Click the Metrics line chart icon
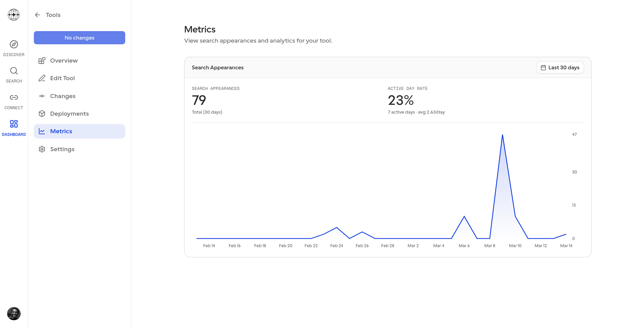This screenshot has height=328, width=644. coord(42,131)
